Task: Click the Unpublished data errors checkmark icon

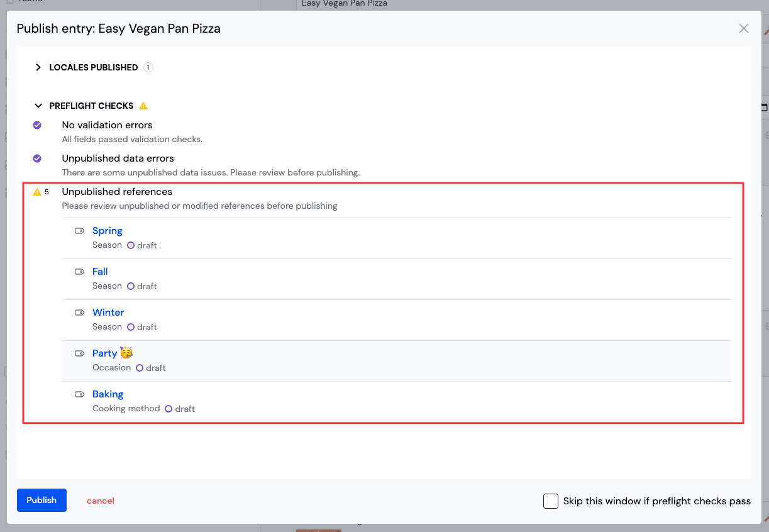Action: click(x=37, y=158)
